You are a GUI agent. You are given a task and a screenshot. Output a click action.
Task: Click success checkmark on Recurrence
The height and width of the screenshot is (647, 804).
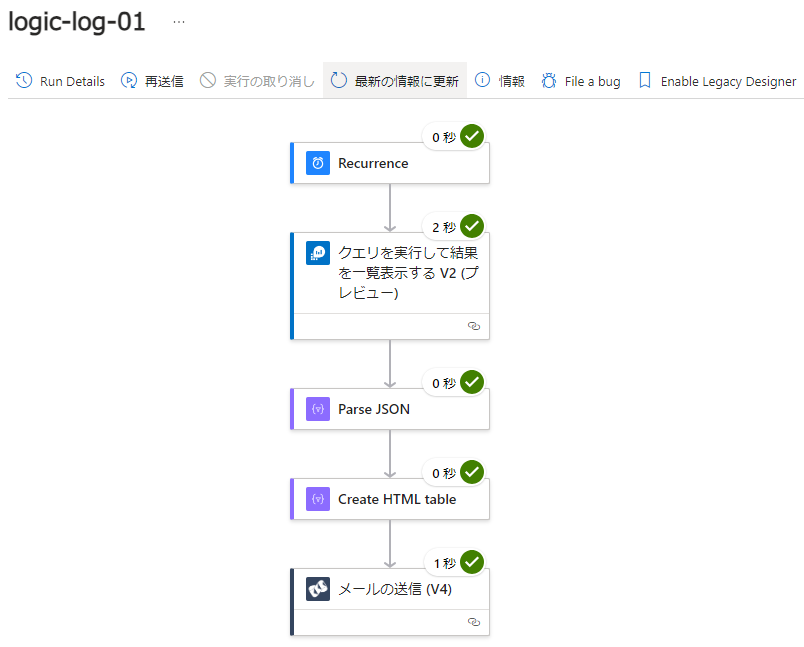click(x=472, y=136)
